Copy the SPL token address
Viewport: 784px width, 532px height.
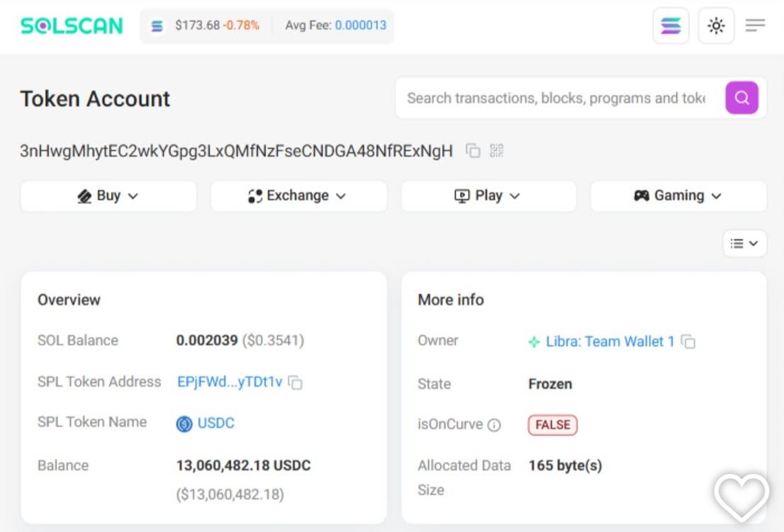coord(296,383)
